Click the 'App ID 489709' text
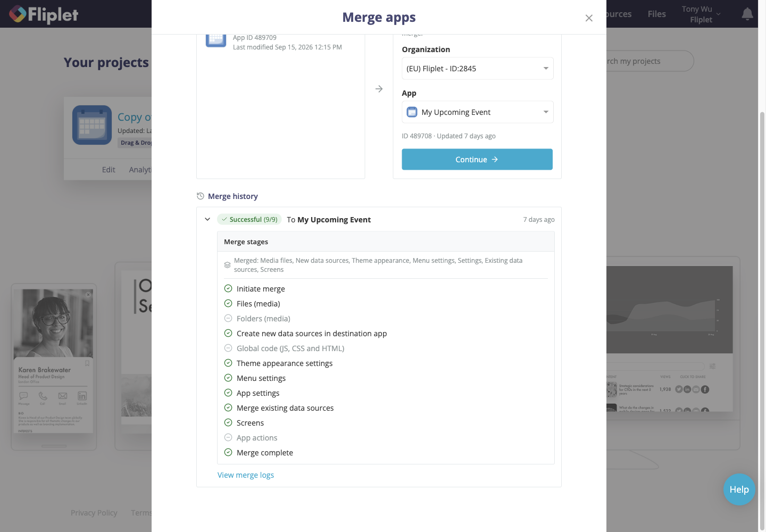The width and height of the screenshot is (766, 532). point(255,38)
